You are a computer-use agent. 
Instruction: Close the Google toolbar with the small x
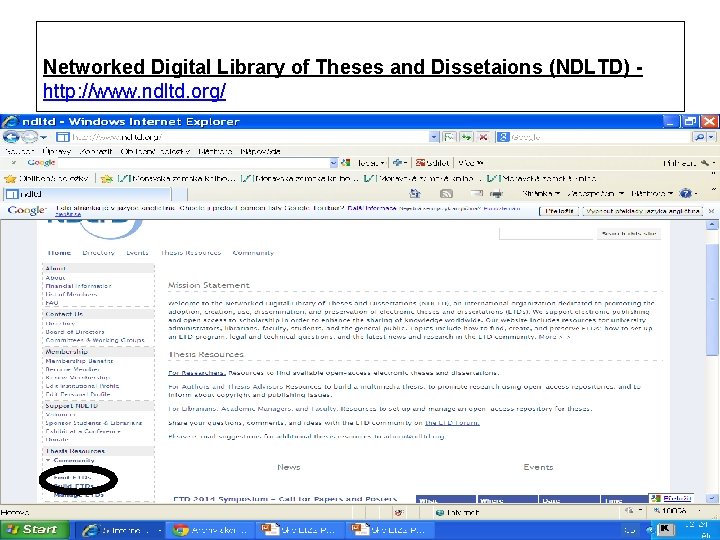14,163
